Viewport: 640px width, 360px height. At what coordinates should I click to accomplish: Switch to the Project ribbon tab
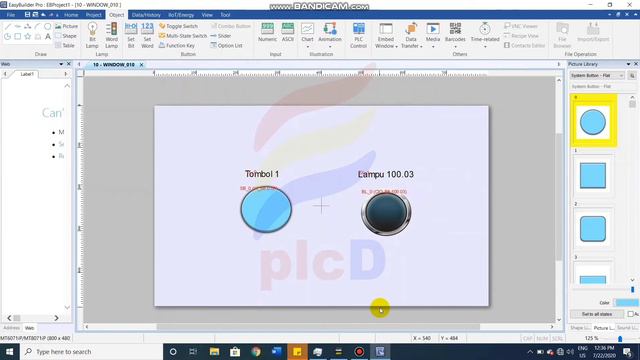[93, 15]
